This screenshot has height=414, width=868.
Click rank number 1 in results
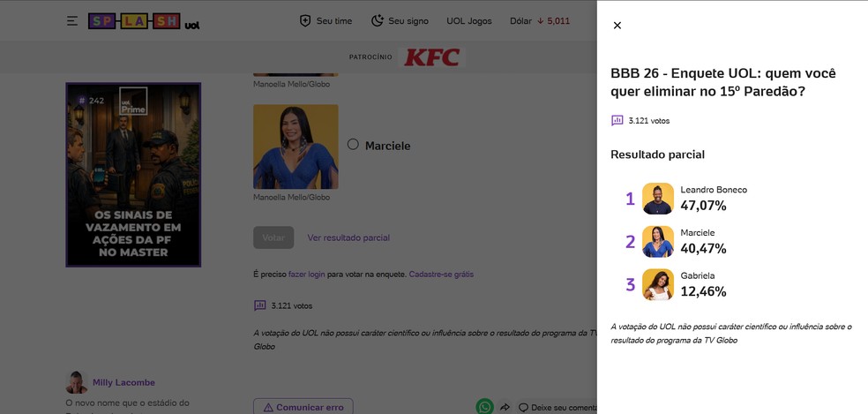pyautogui.click(x=630, y=199)
